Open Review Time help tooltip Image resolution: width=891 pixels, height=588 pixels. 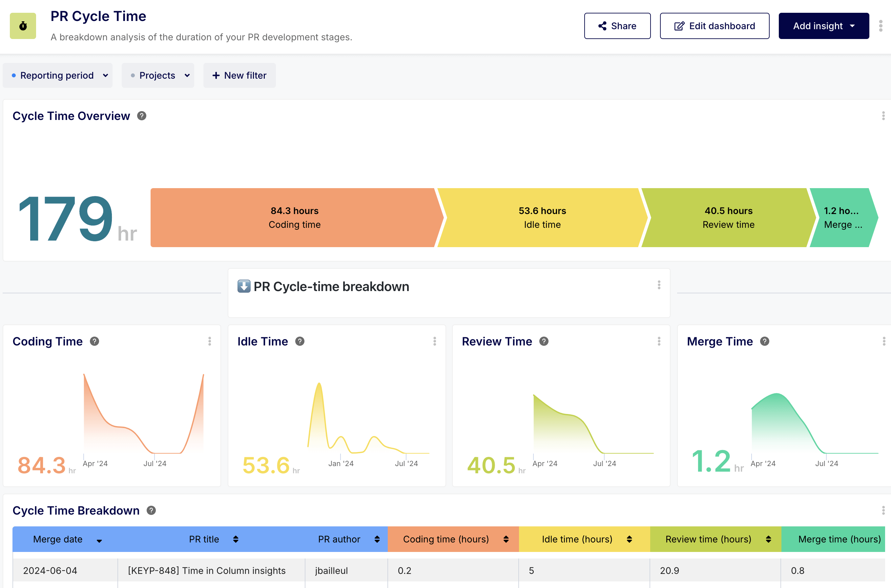[x=544, y=341]
